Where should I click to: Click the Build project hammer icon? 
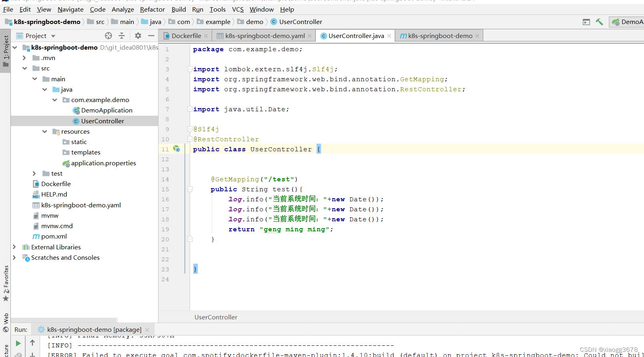(599, 22)
